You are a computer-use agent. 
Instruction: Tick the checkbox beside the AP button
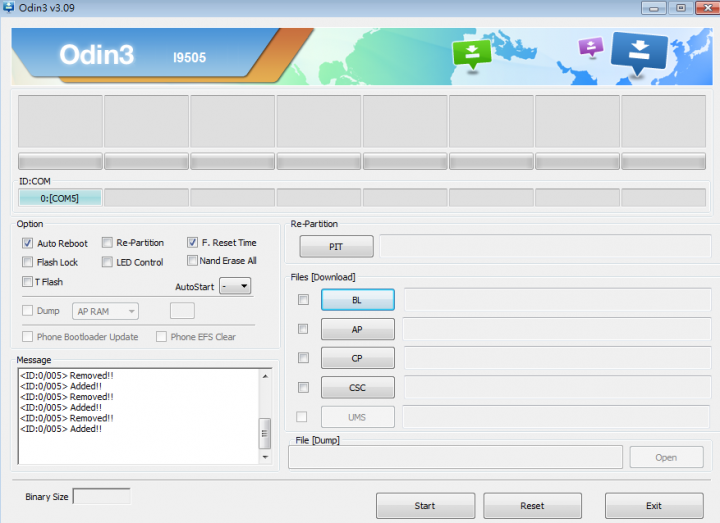pos(303,329)
